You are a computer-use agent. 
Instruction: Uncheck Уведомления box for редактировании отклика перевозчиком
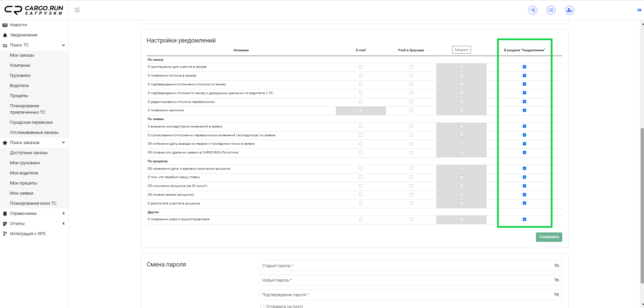[x=524, y=102]
